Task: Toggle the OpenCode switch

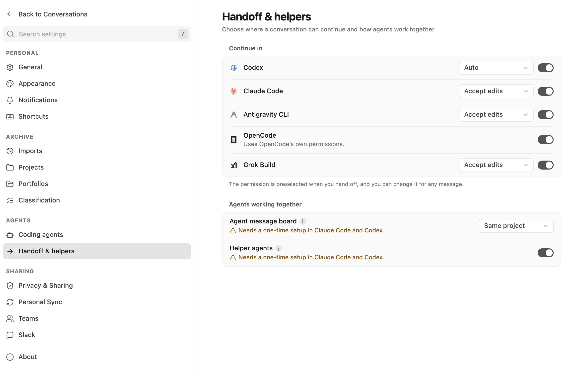Action: (545, 140)
